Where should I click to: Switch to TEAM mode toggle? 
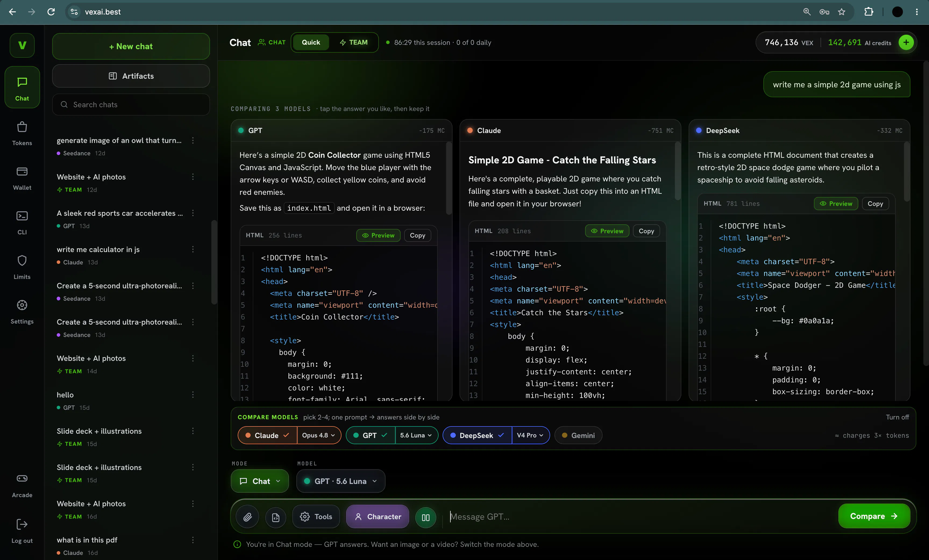point(353,42)
